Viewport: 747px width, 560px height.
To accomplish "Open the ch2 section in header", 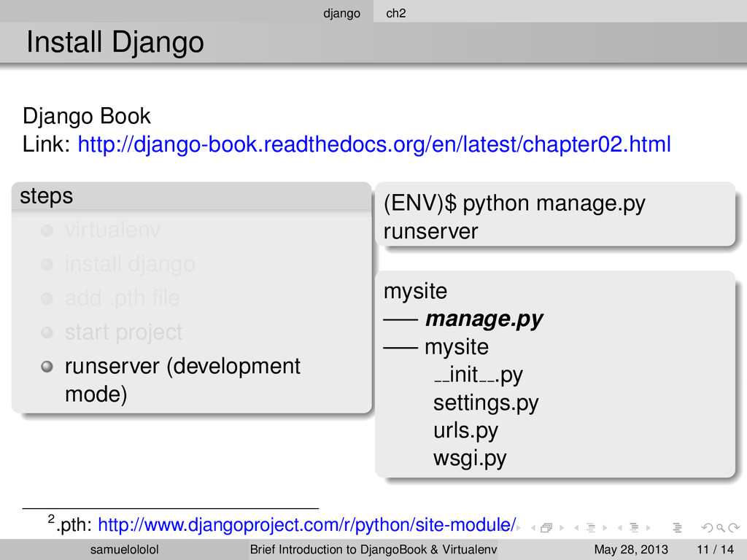I will click(396, 13).
